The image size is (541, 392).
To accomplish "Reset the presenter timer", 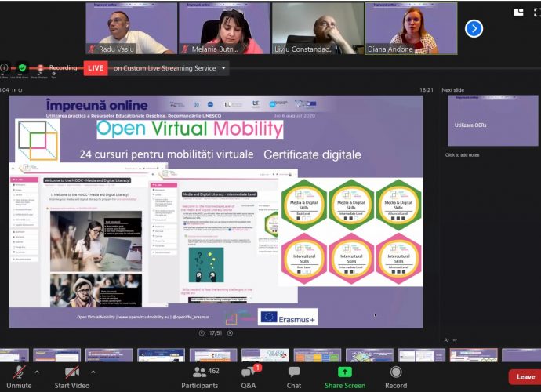I will tap(20, 90).
